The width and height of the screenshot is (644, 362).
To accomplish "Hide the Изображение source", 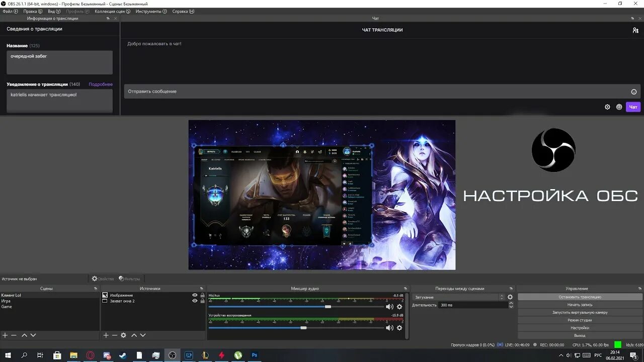I will (195, 295).
